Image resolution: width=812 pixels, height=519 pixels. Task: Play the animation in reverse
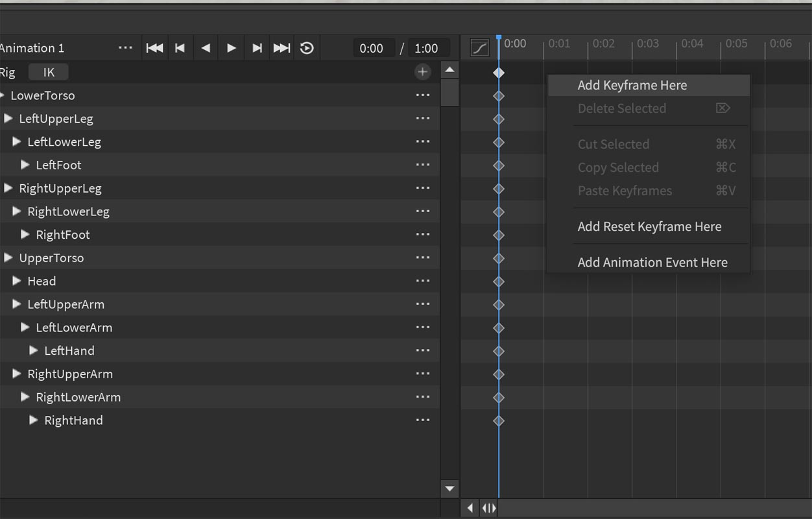coord(206,48)
